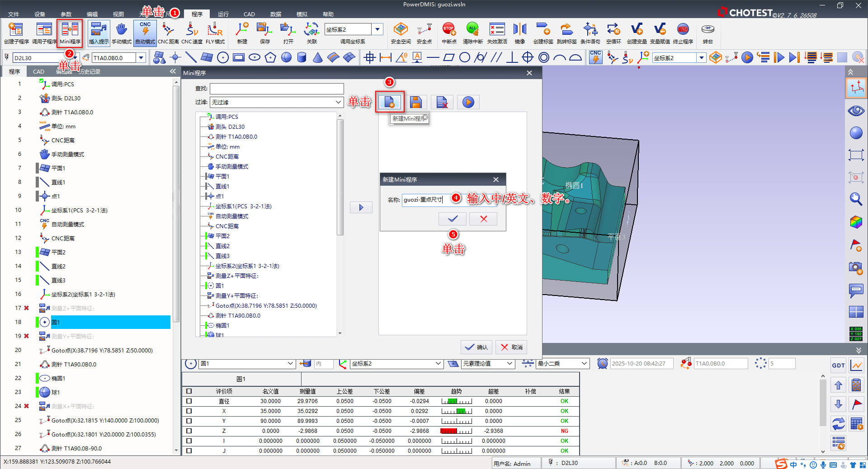
Task: Click the 查找 search field in Mini程序 dialog
Action: pyautogui.click(x=277, y=89)
